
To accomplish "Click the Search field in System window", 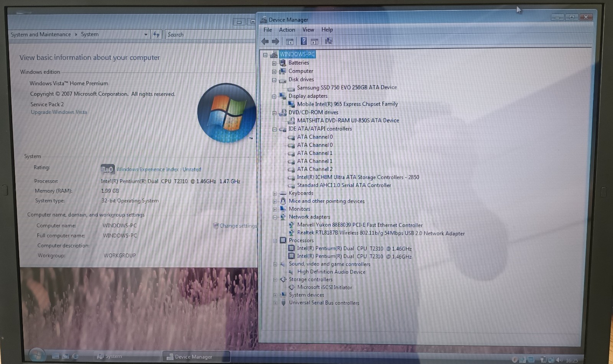I will (211, 34).
